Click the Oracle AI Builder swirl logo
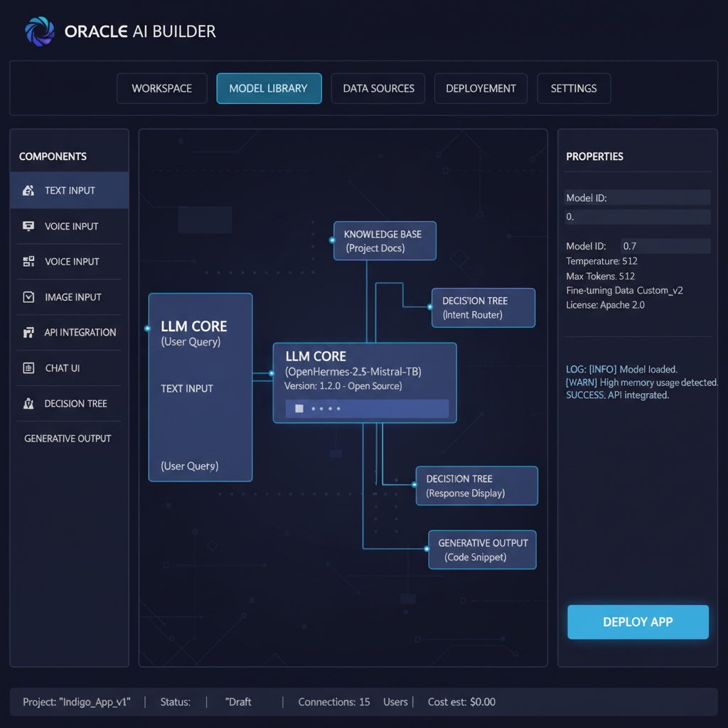The image size is (728, 728). 40,31
